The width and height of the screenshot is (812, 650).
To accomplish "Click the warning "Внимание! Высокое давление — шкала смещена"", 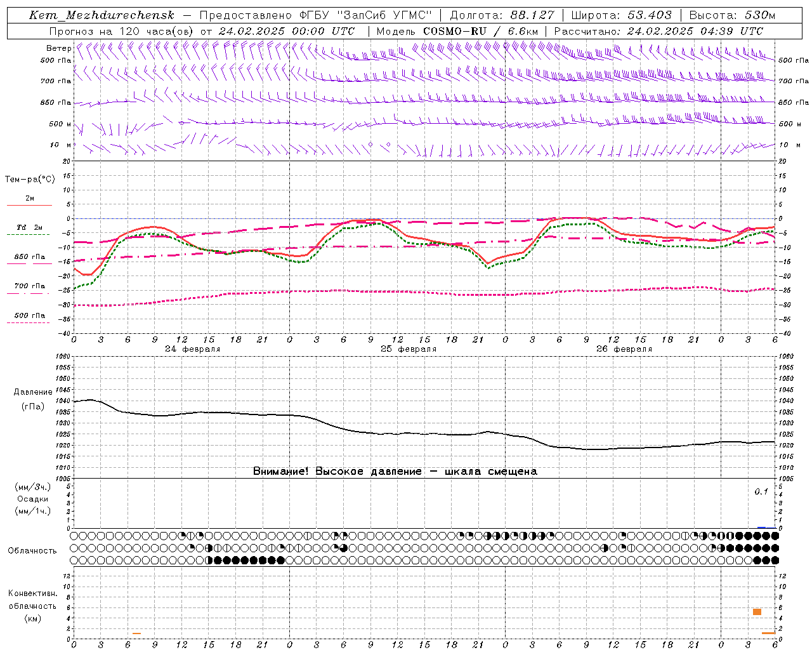I will click(395, 471).
